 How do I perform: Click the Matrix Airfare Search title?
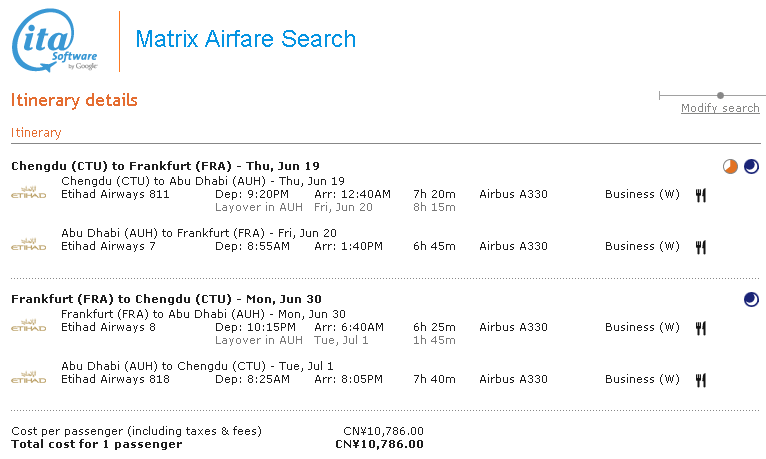point(245,40)
